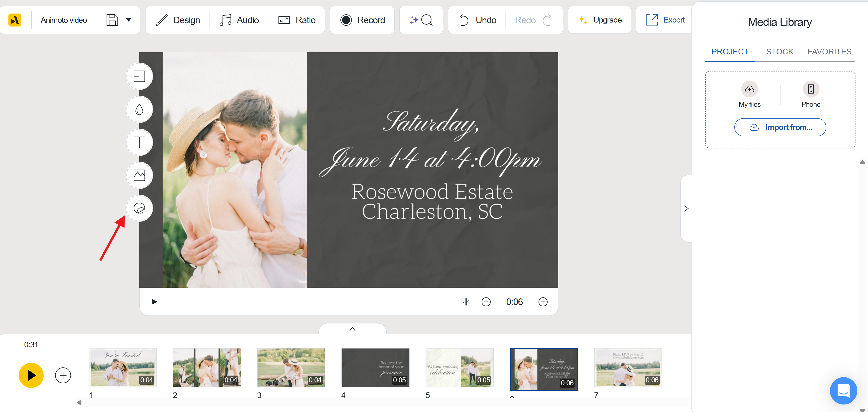The width and height of the screenshot is (868, 412).
Task: Open the media image tool
Action: pos(139,175)
